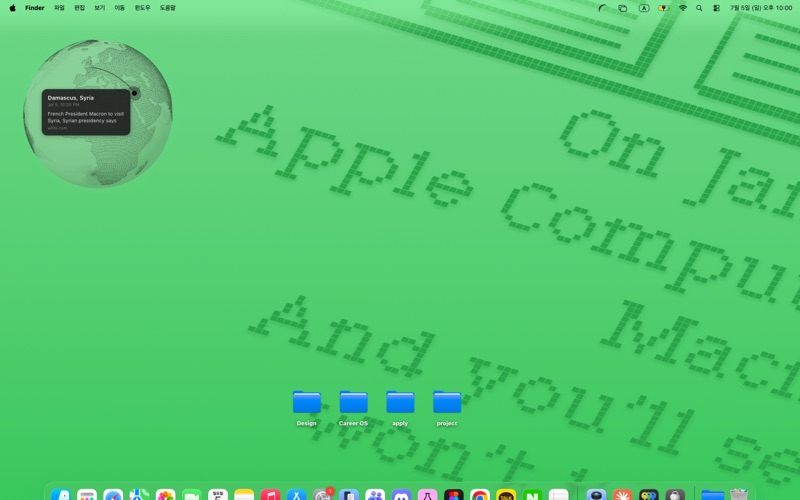Open the 도움말 menu
Viewport: 800px width, 500px height.
[167, 8]
